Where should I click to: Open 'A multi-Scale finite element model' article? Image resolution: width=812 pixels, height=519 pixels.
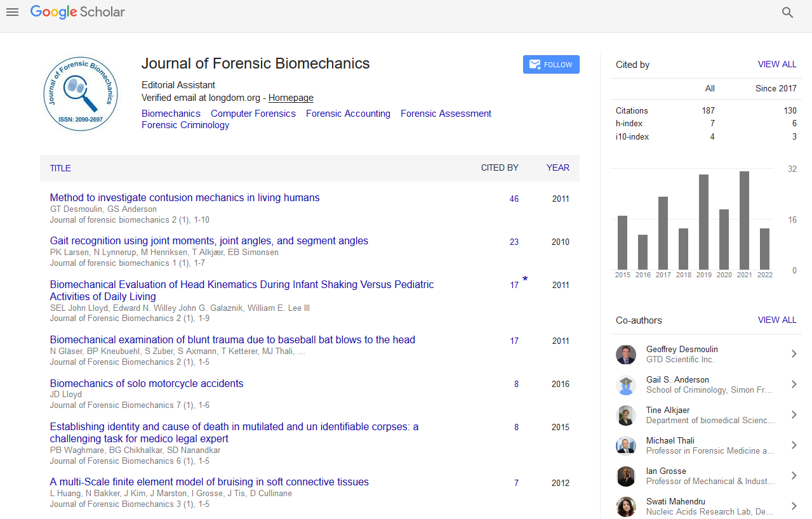210,482
